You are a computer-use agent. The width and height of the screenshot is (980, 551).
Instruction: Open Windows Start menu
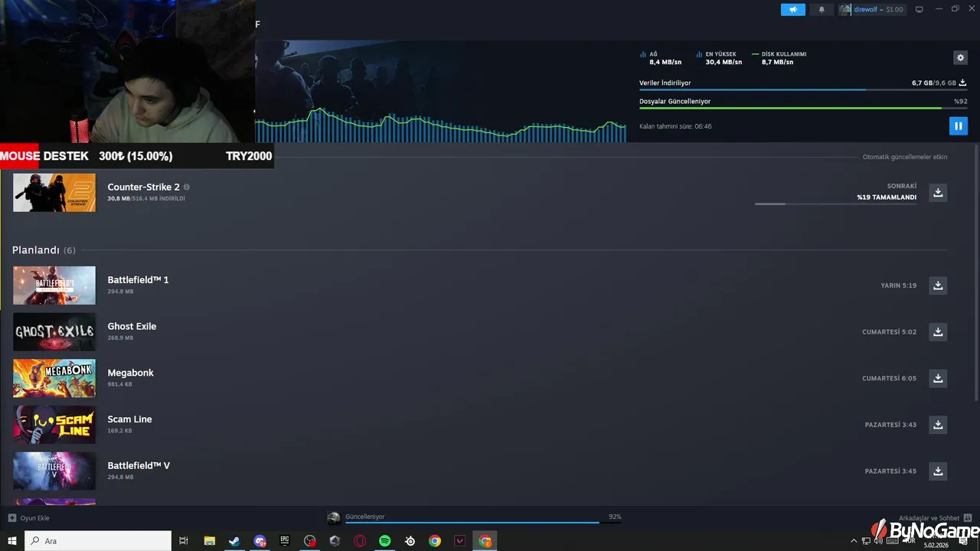pos(12,541)
